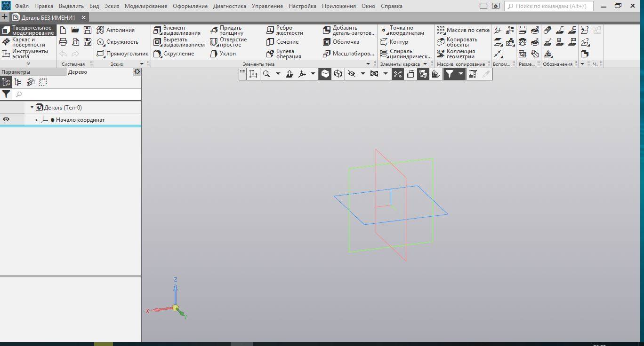
Task: Toggle visibility eye of Начало координат
Action: pos(6,119)
